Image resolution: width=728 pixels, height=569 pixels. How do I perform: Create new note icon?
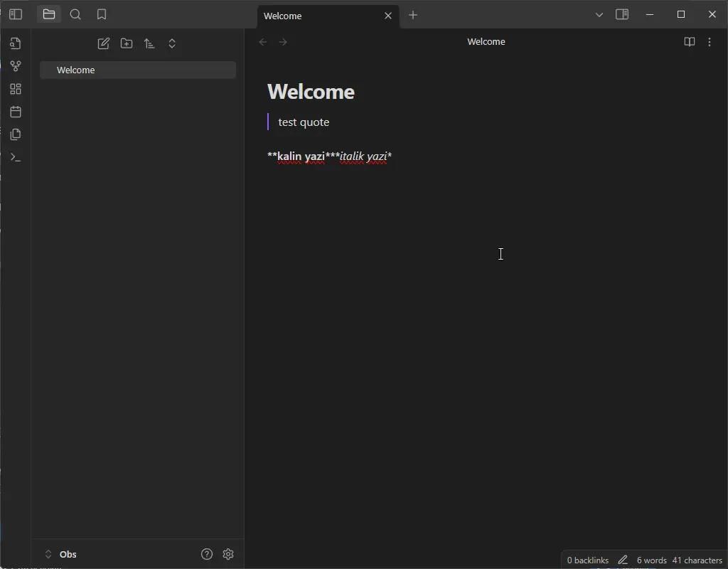[104, 43]
